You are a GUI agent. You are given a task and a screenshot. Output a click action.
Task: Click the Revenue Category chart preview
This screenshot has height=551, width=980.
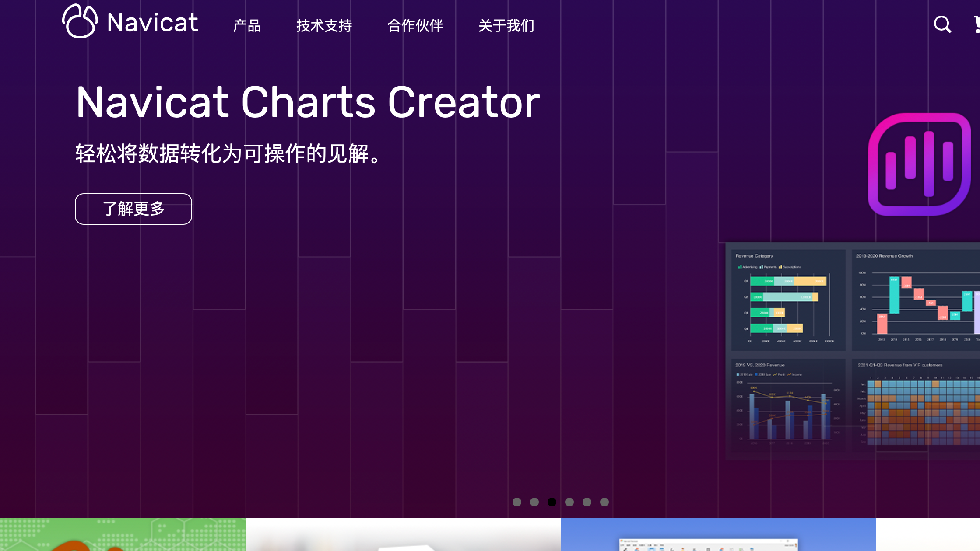(x=788, y=300)
